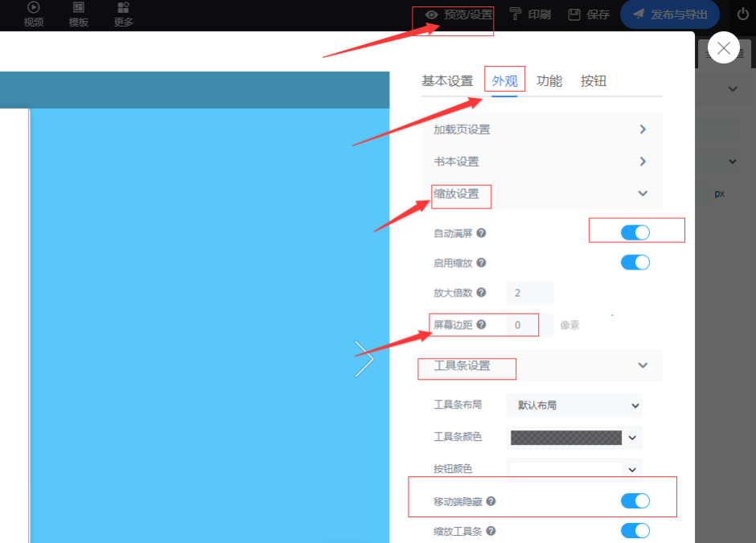
Task: Switch to the 功能 tab
Action: click(549, 81)
